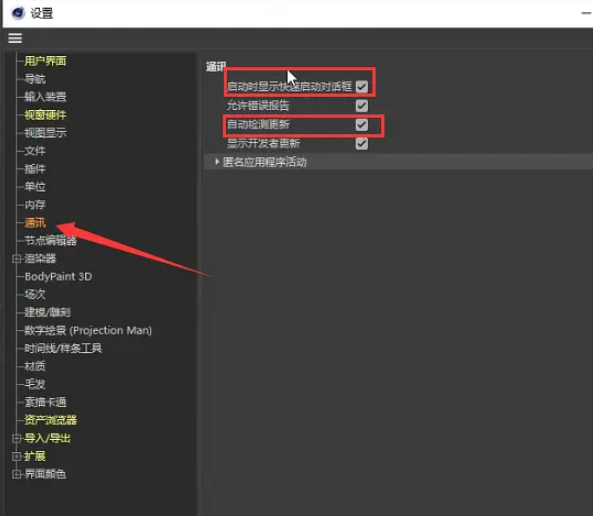
Task: Open 毛发 settings
Action: (35, 384)
